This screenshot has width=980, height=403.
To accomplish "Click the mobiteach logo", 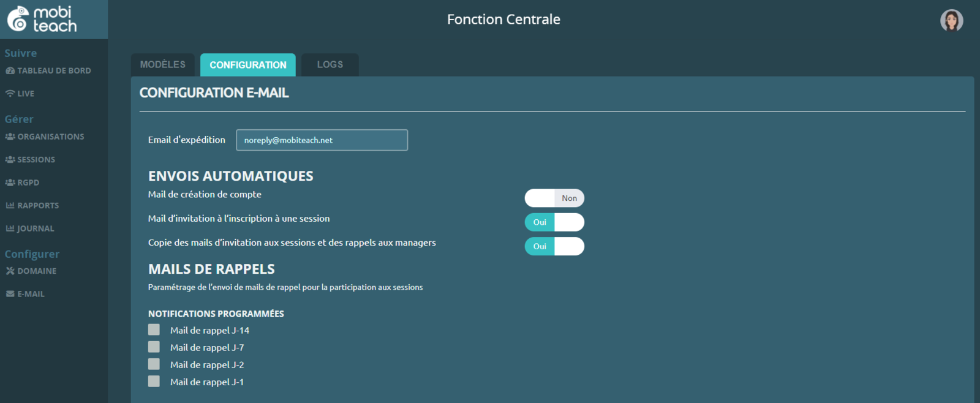I will point(42,19).
